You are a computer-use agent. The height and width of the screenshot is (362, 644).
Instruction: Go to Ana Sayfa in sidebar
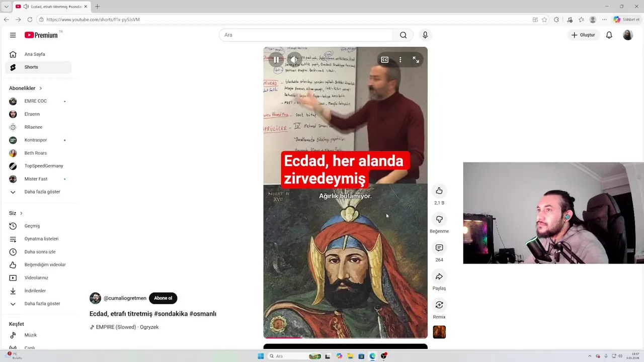pyautogui.click(x=38, y=54)
